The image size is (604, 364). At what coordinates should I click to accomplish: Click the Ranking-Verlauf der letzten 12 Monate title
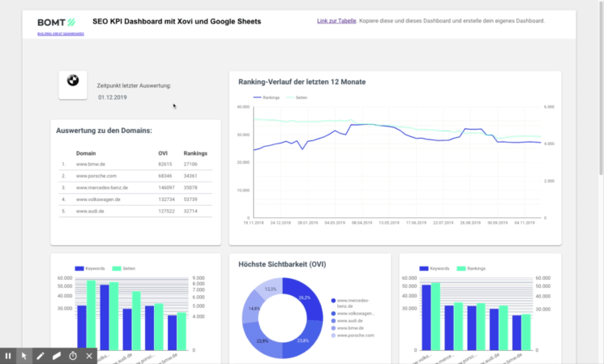coord(302,82)
